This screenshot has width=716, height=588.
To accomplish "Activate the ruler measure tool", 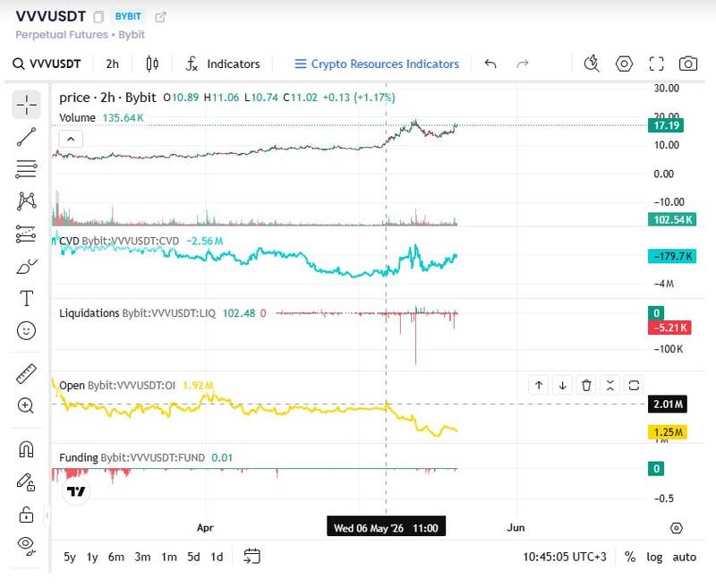I will click(27, 373).
